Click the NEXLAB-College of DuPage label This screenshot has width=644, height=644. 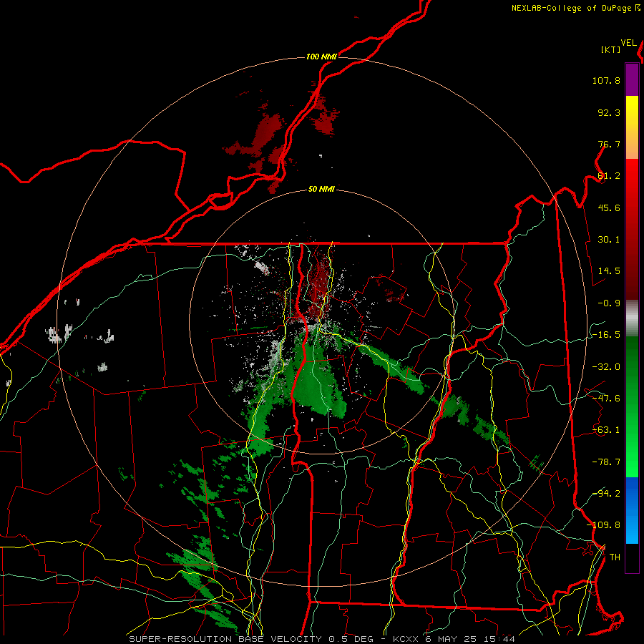[x=571, y=8]
